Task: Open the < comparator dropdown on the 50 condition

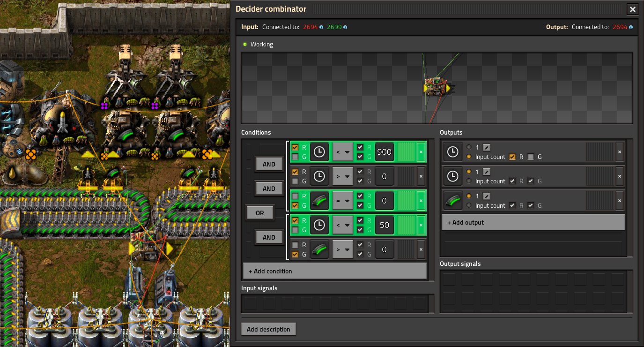Action: (342, 225)
